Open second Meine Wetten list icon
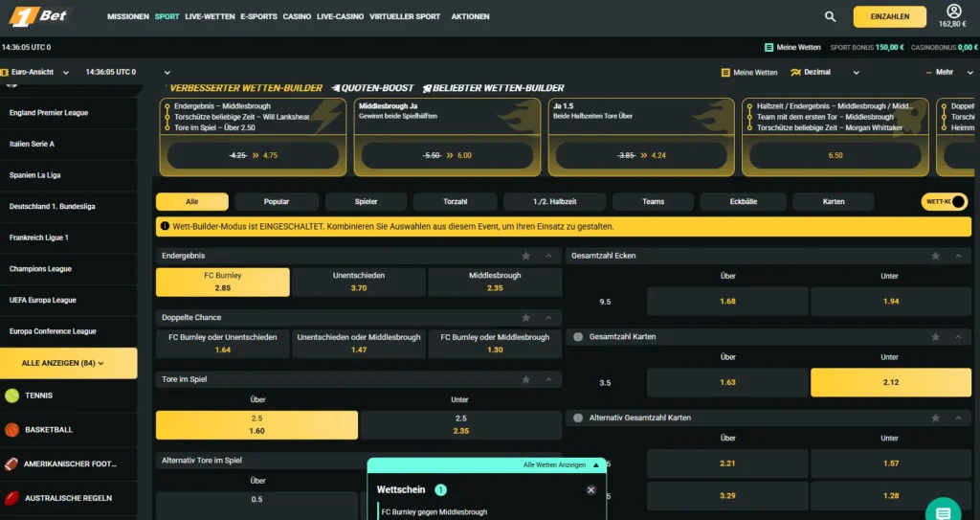 pyautogui.click(x=725, y=73)
